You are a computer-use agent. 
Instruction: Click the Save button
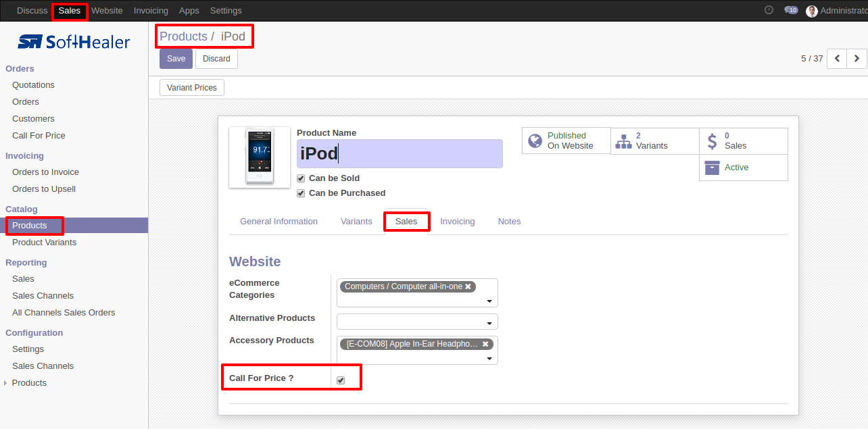tap(176, 59)
